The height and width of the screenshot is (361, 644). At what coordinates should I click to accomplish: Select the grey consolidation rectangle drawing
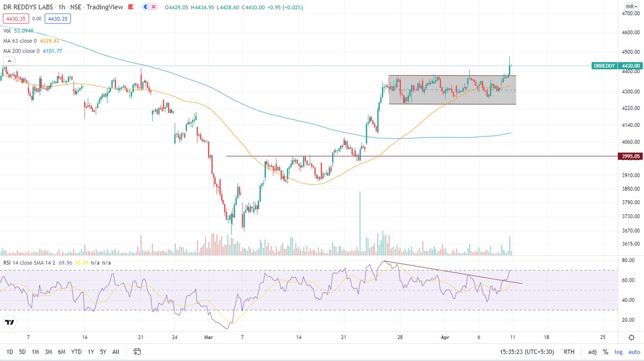452,90
